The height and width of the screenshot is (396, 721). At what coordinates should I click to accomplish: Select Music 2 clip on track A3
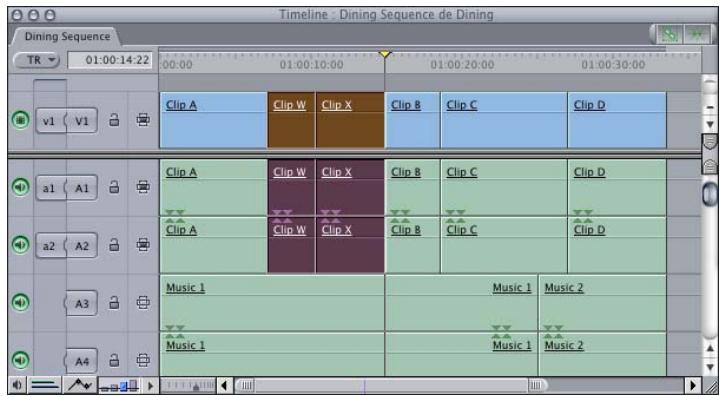[602, 303]
